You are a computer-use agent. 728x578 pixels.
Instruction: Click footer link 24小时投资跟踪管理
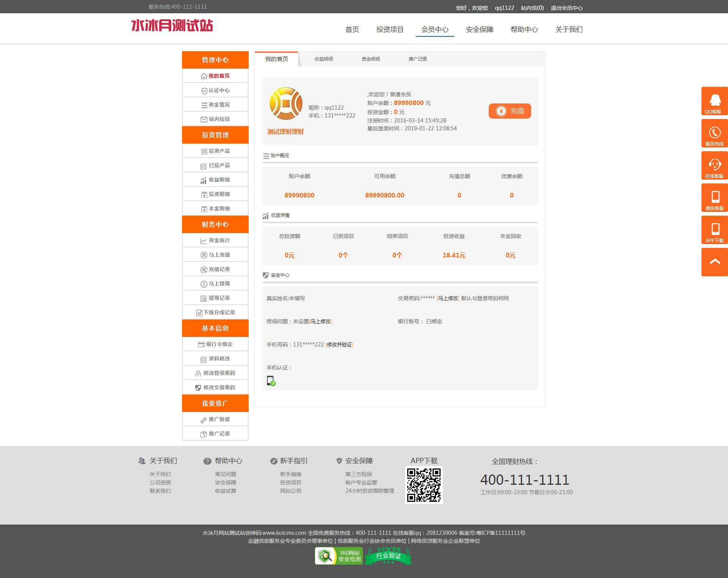[370, 491]
